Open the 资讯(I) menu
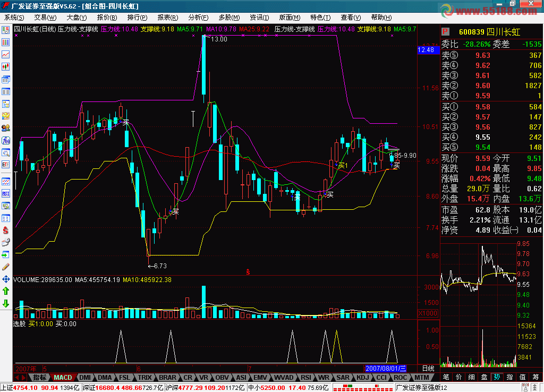Image resolution: width=544 pixels, height=392 pixels. [x=259, y=18]
